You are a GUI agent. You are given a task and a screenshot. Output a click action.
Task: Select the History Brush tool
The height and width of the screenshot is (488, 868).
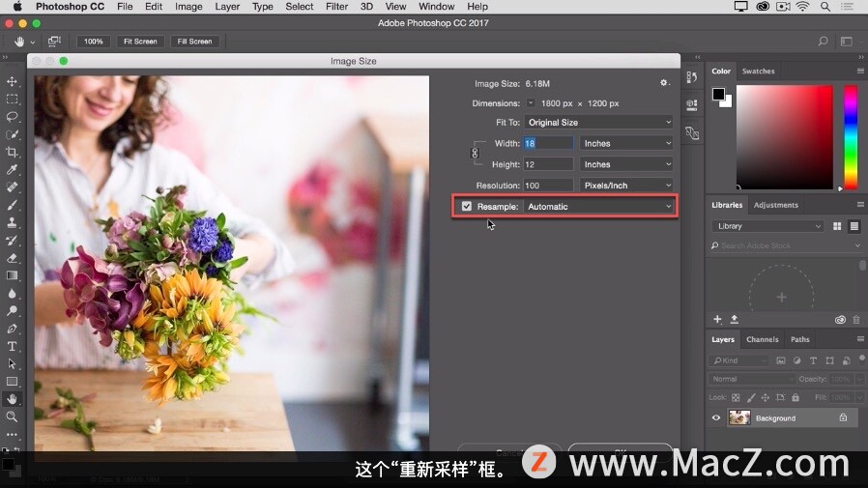12,240
